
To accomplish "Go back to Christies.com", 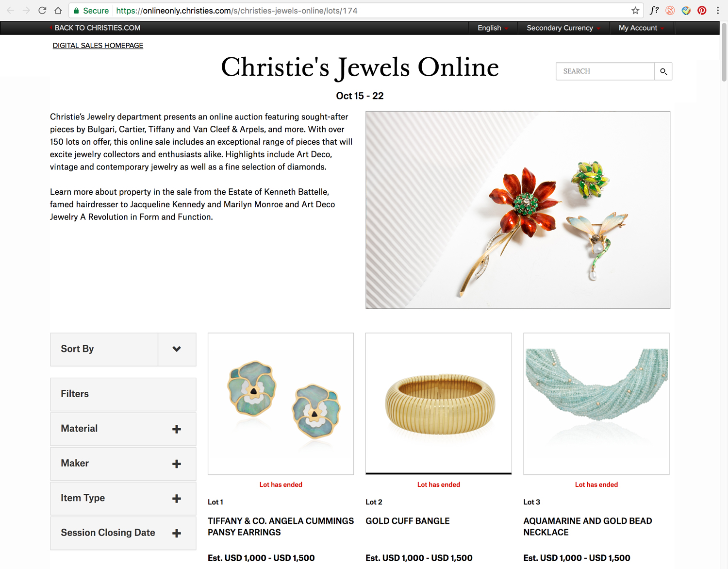I will click(x=97, y=28).
